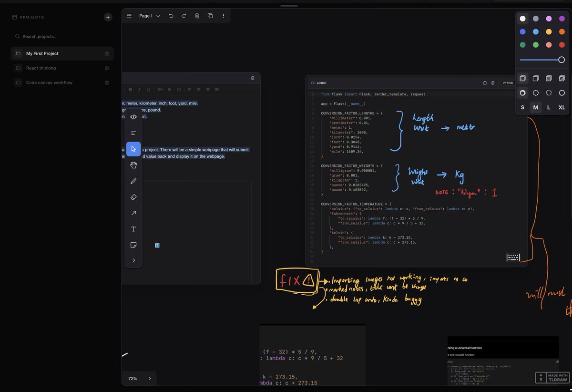This screenshot has width=572, height=392.
Task: Pick the white color swatch
Action: [x=523, y=19]
